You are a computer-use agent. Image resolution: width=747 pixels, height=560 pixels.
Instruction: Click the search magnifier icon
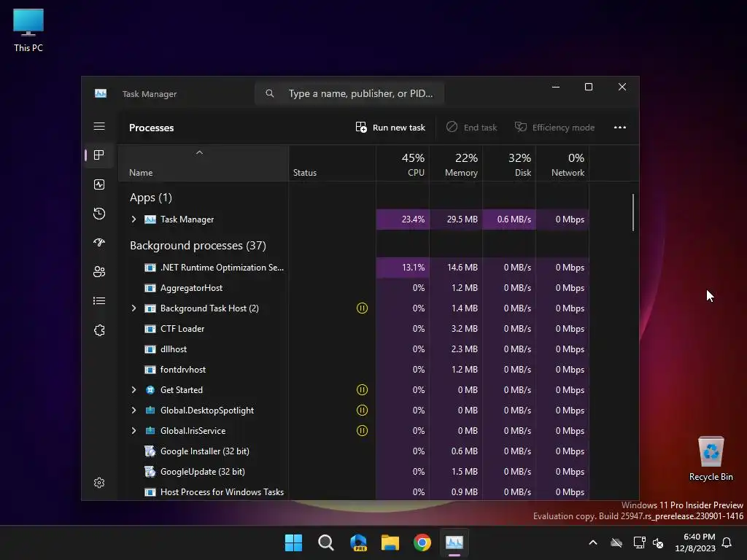(x=270, y=93)
